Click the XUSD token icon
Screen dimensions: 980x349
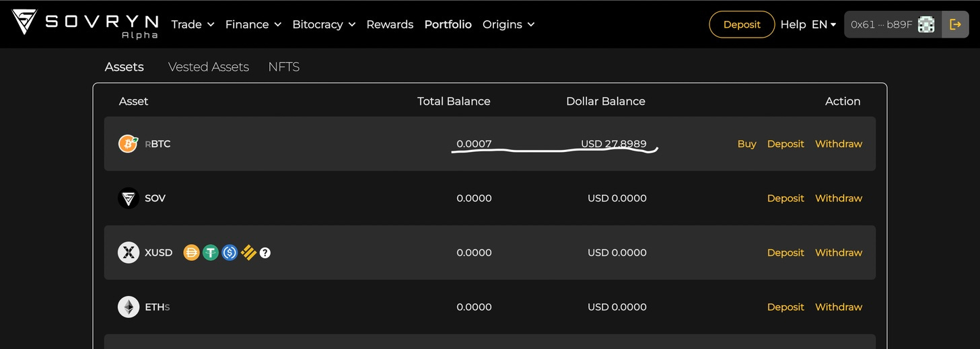click(x=128, y=253)
